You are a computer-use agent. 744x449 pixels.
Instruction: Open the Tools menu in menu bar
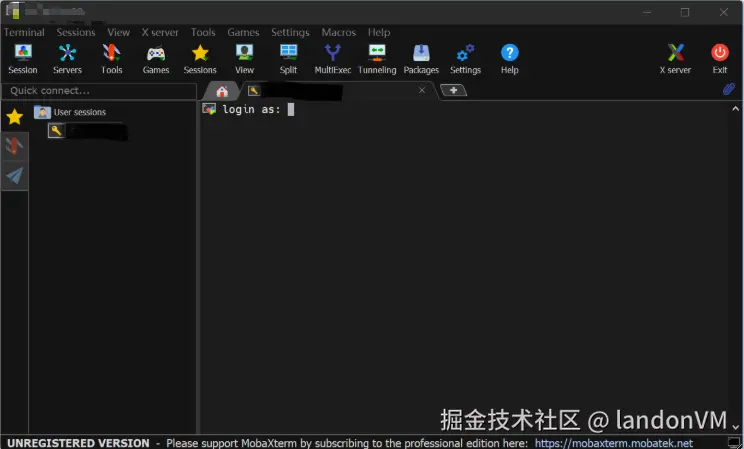point(203,32)
